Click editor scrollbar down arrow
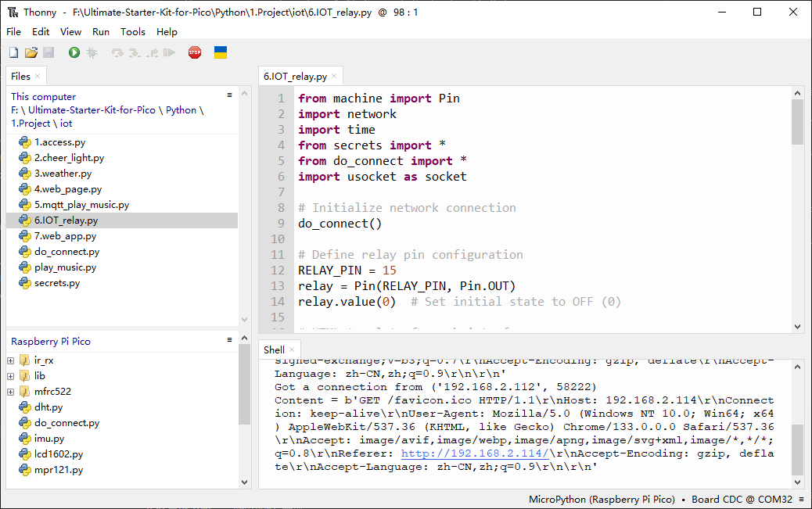This screenshot has height=509, width=812. pos(797,327)
